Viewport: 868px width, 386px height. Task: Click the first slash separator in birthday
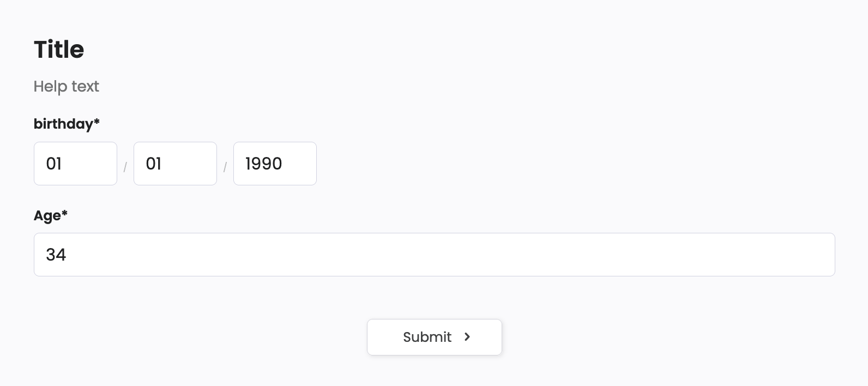tap(125, 167)
